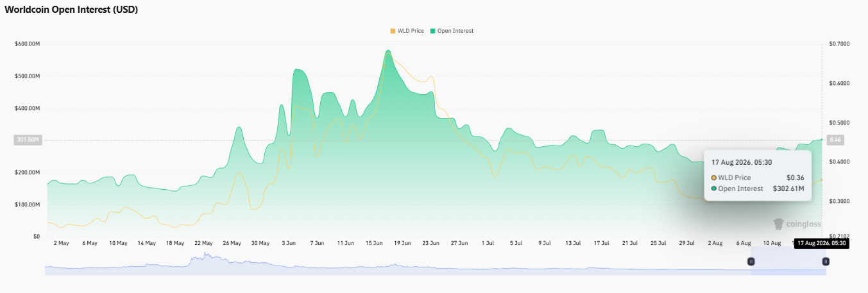Click the $500.00M axis label

pos(27,76)
